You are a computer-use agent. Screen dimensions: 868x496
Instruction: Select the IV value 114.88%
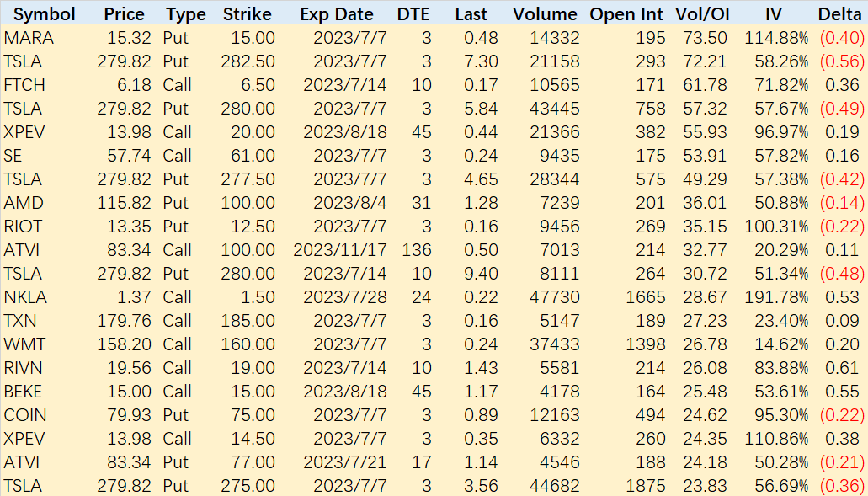pos(776,38)
